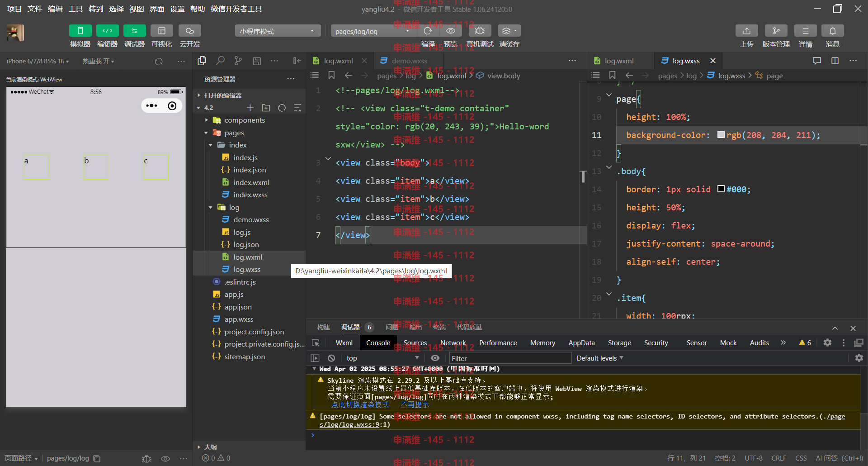868x466 pixels.
Task: Click the 编译 compile refresh icon
Action: [428, 31]
